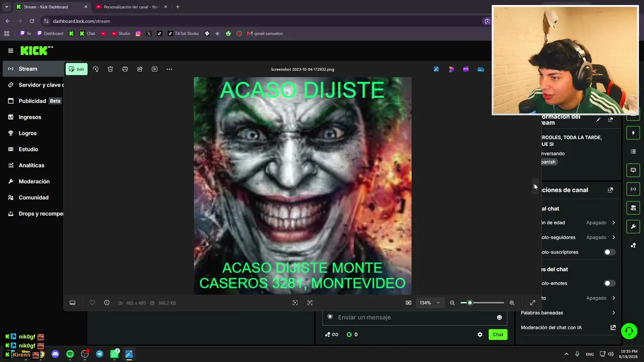Image resolution: width=644 pixels, height=362 pixels.
Task: Expand the solo-seguidores setting chevron
Action: (613, 237)
